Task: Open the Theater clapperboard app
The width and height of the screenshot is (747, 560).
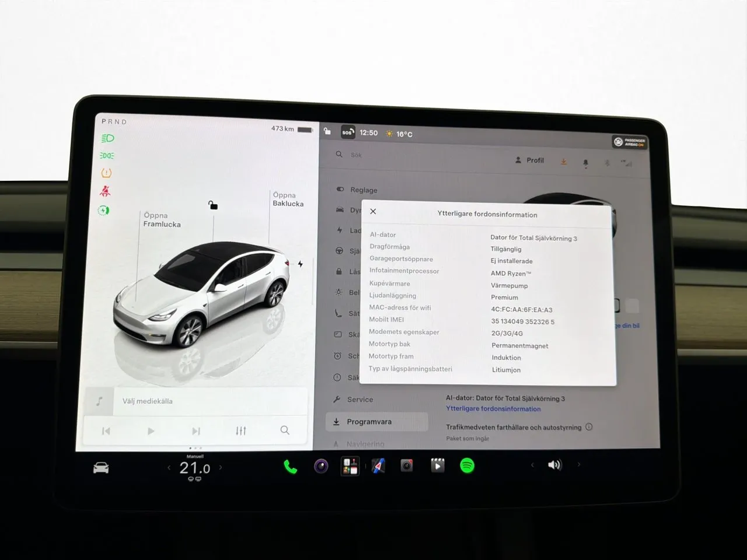Action: (437, 465)
